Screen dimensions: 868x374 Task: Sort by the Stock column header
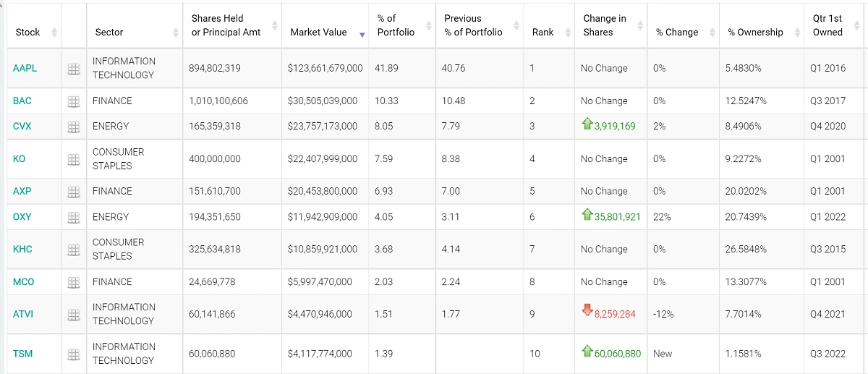(x=27, y=33)
